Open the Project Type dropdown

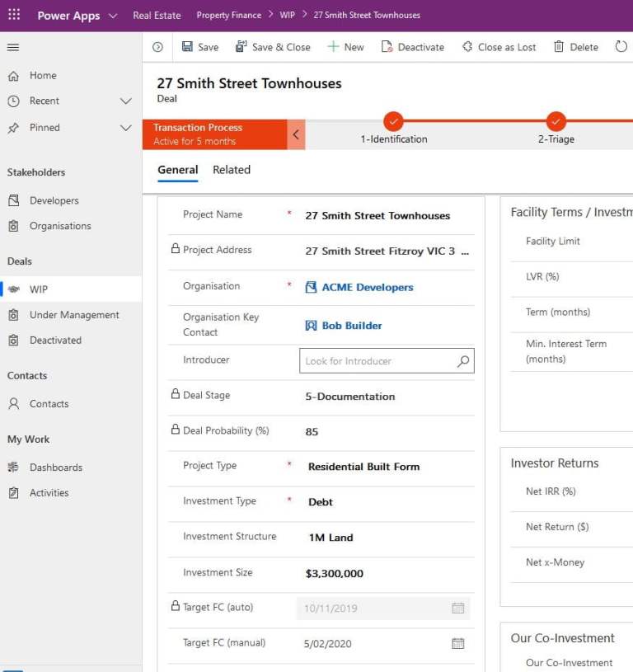tap(387, 467)
